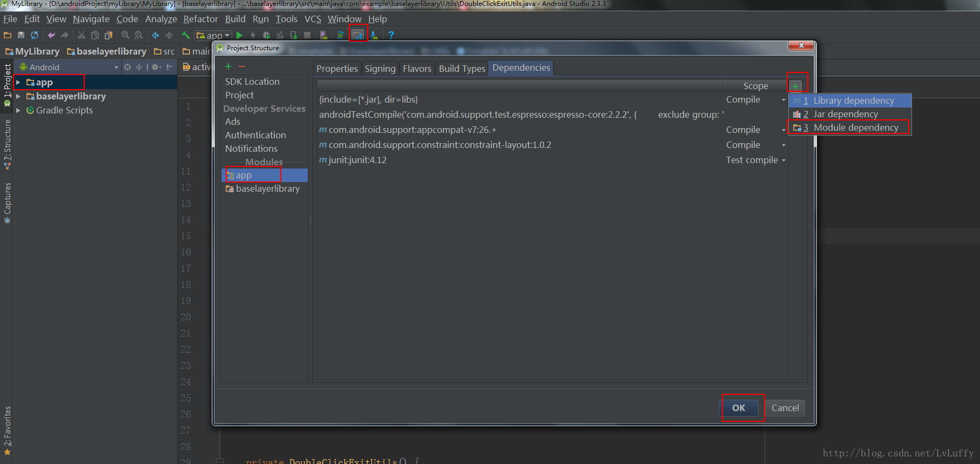980x464 pixels.
Task: Click the Cut scissors icon
Action: pos(82,35)
